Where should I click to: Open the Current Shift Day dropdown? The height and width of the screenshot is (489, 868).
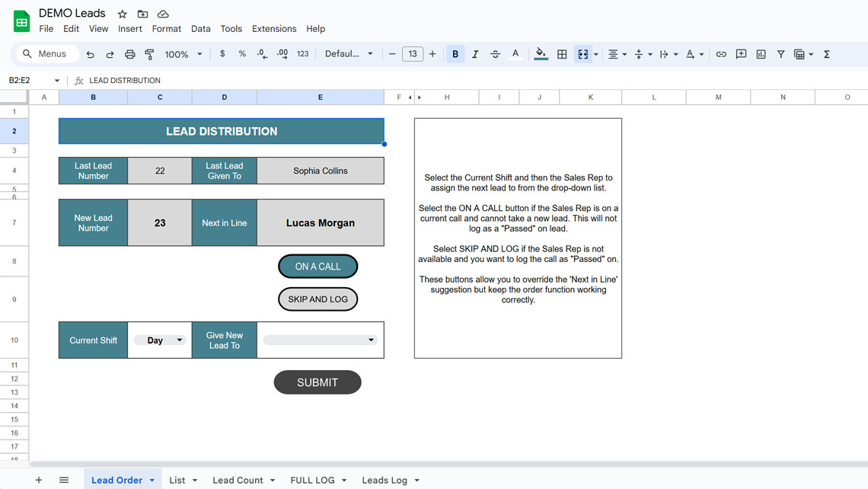pyautogui.click(x=159, y=340)
